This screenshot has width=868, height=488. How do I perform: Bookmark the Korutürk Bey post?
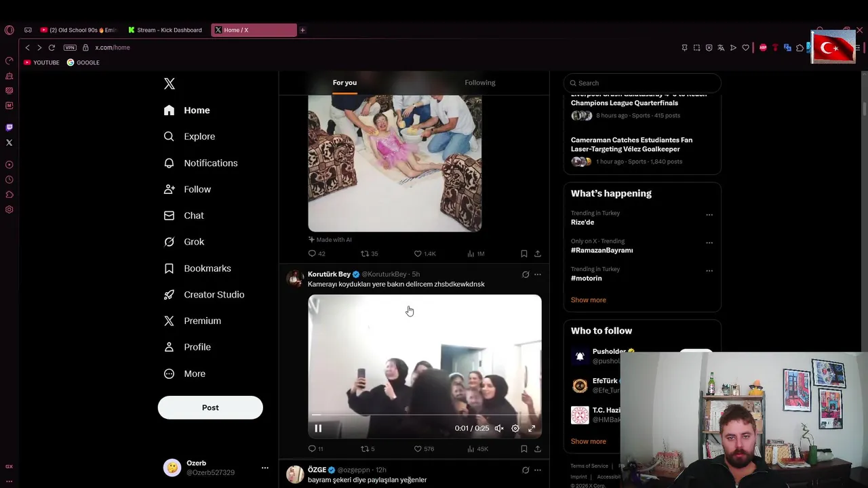click(x=524, y=449)
